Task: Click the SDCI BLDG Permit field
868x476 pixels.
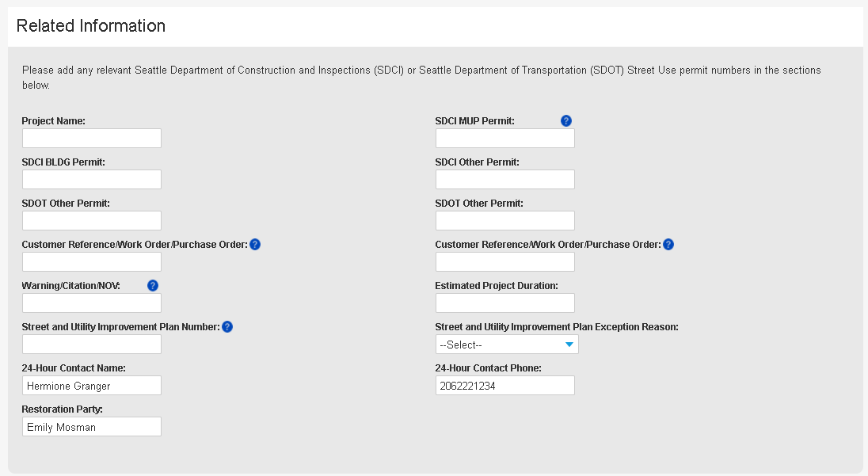Action: click(x=92, y=180)
